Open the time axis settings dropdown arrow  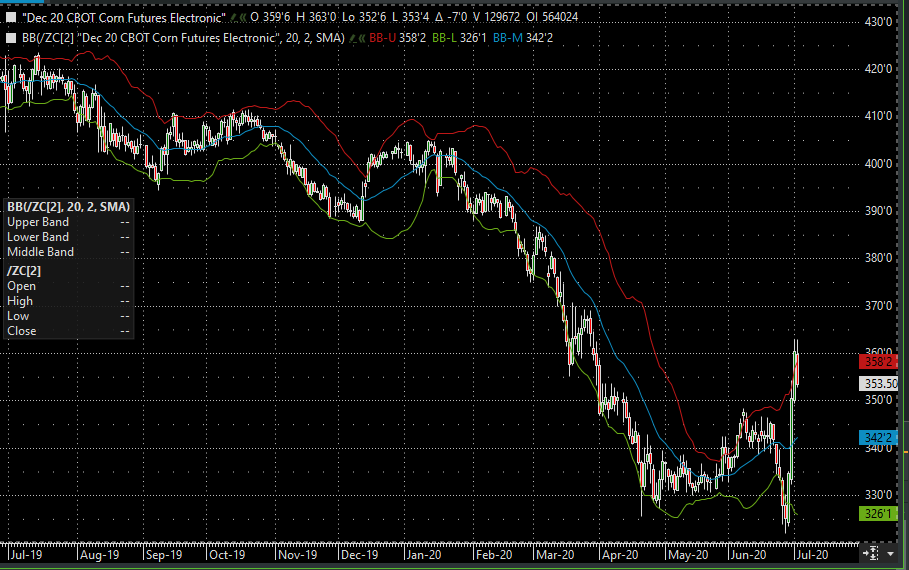(890, 554)
